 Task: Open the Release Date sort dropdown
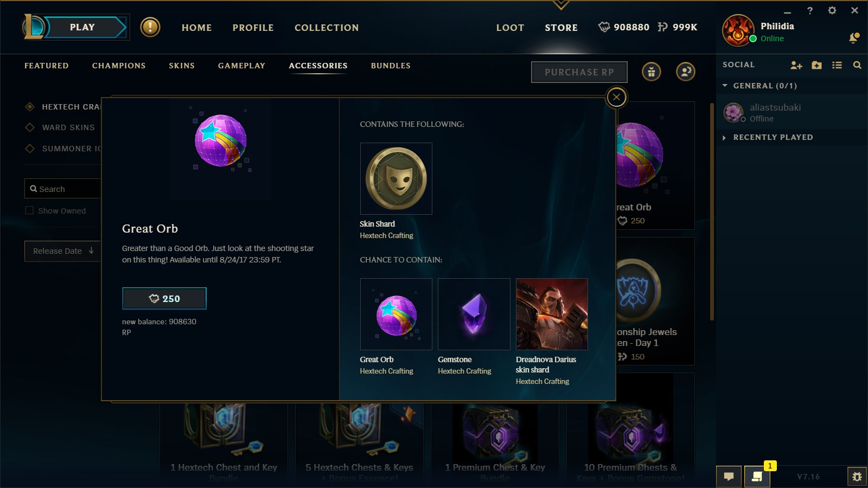62,251
